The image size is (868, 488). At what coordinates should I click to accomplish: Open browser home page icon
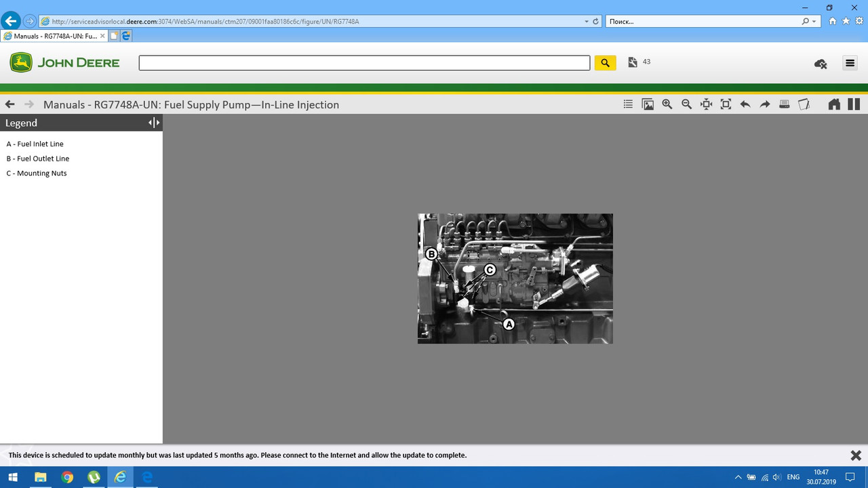tap(833, 22)
